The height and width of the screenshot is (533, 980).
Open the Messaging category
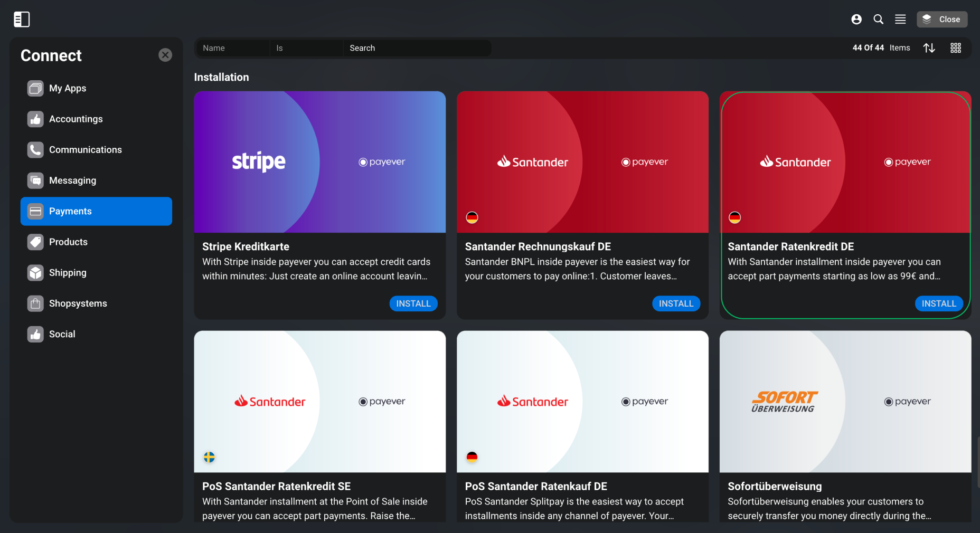pos(96,180)
